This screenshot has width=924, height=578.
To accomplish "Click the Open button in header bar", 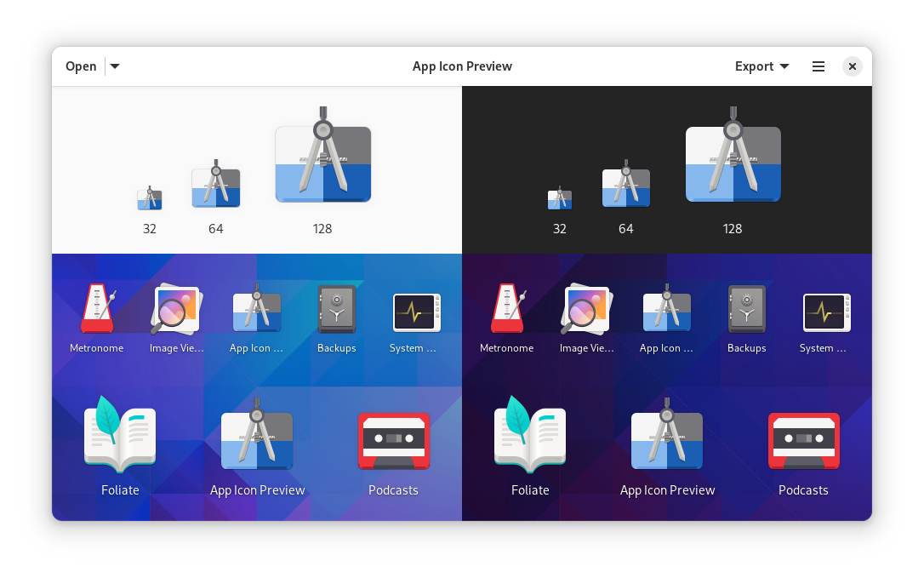I will pos(81,66).
